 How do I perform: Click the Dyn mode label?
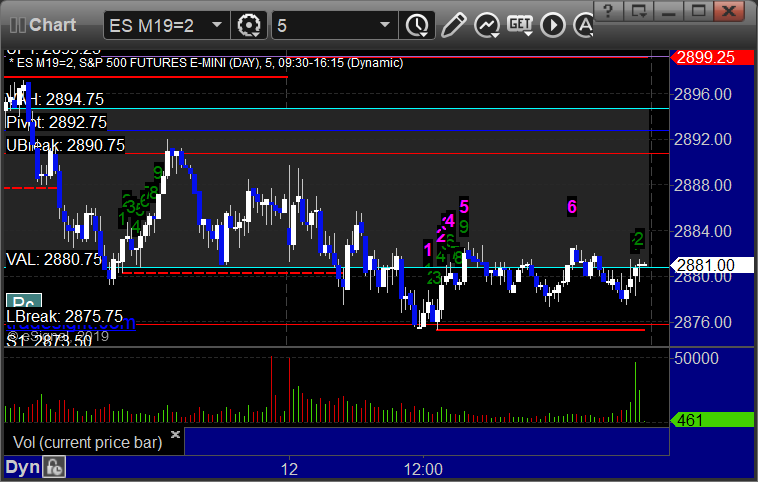click(22, 467)
